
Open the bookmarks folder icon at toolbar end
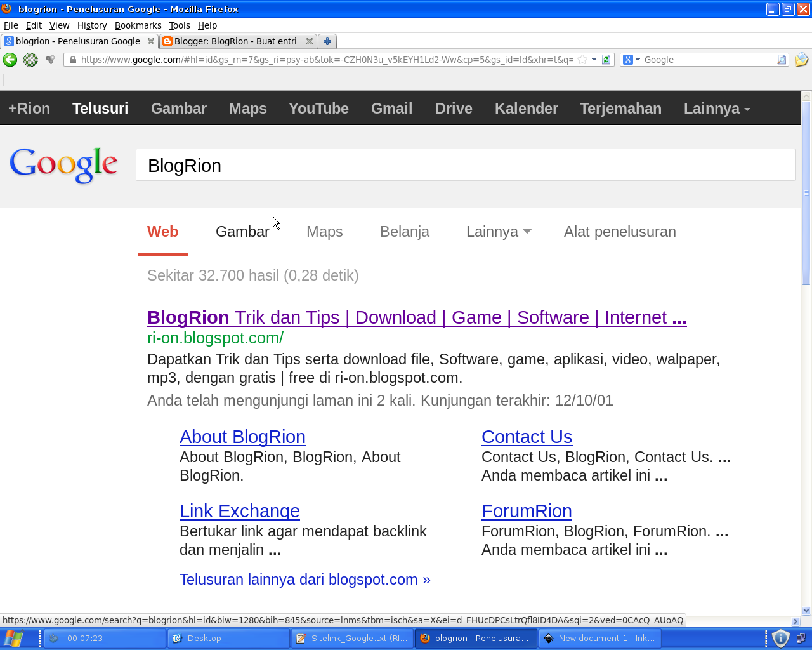pos(801,60)
